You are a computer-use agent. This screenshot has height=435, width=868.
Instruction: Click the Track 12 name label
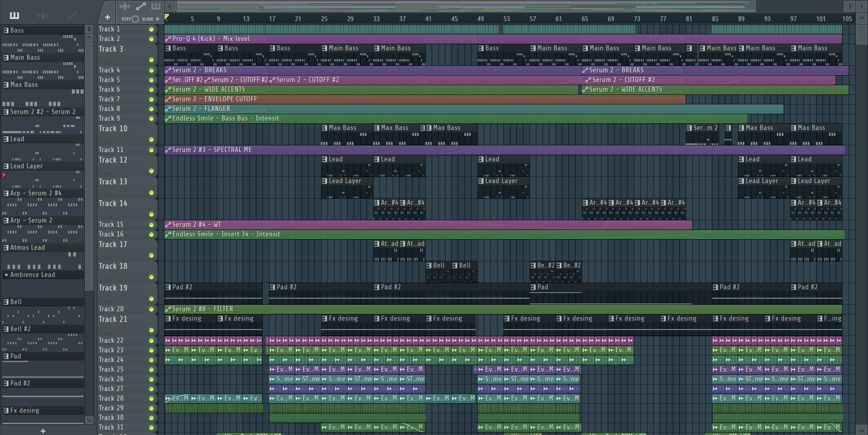coord(113,160)
